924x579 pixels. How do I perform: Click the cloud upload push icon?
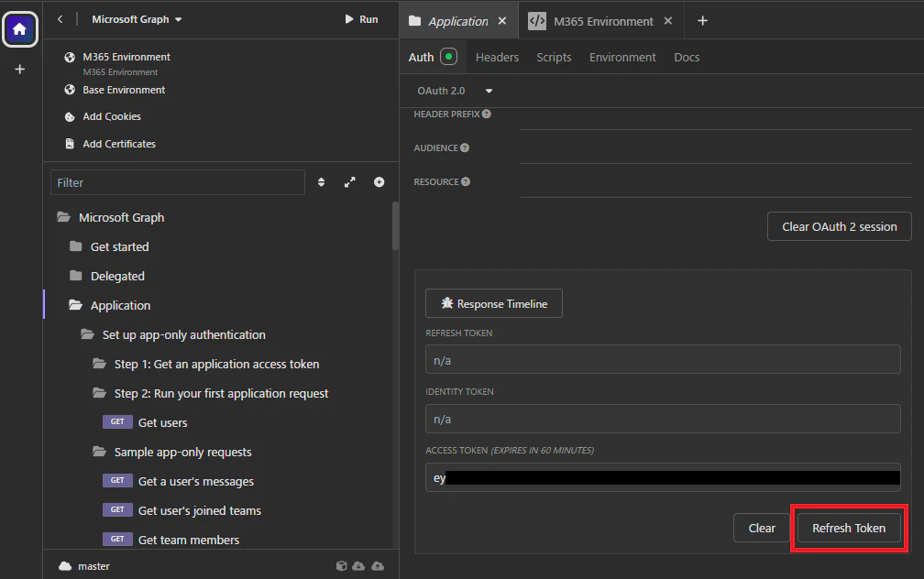click(x=378, y=566)
